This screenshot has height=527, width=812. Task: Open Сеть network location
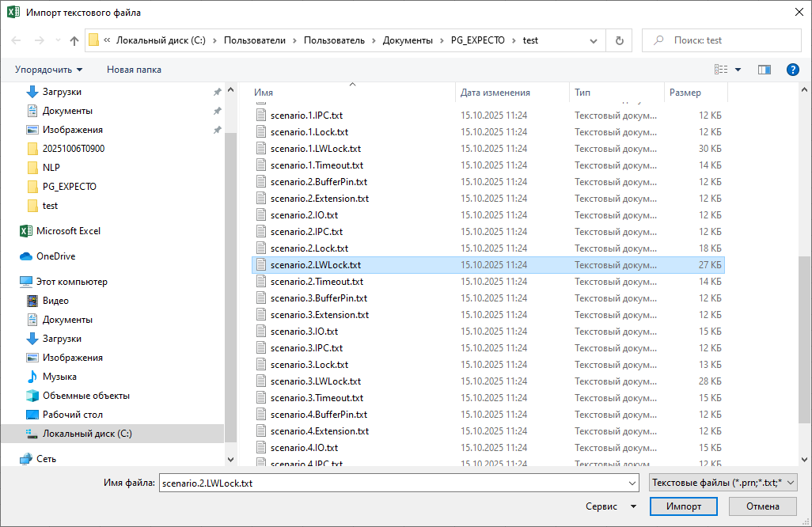[x=46, y=459]
